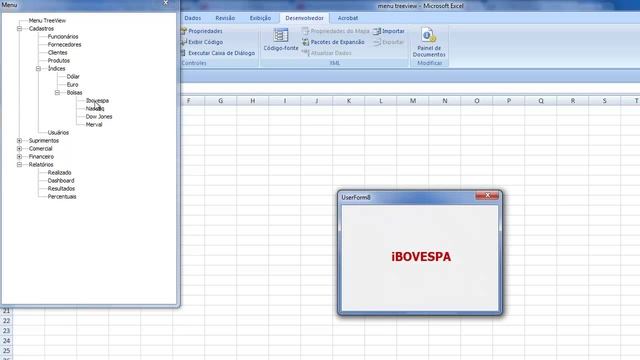Screen dimensions: 640x360
Task: Expand the Financeiro tree node
Action: 19,157
